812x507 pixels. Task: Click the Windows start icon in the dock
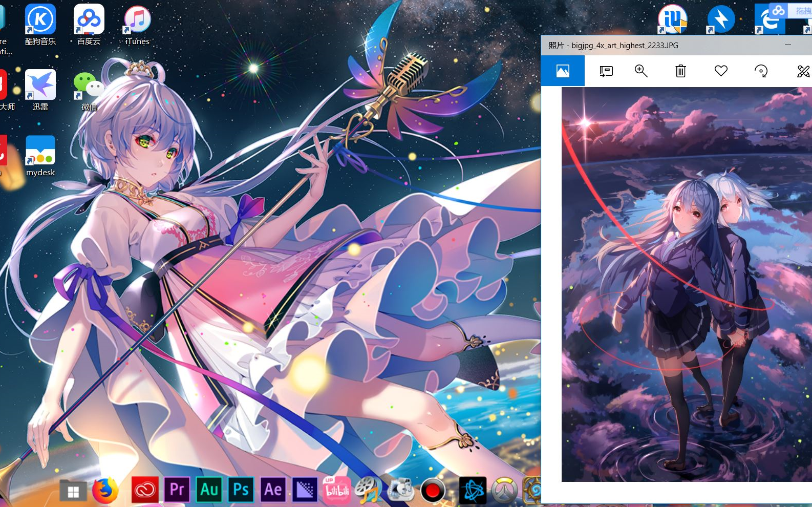73,492
